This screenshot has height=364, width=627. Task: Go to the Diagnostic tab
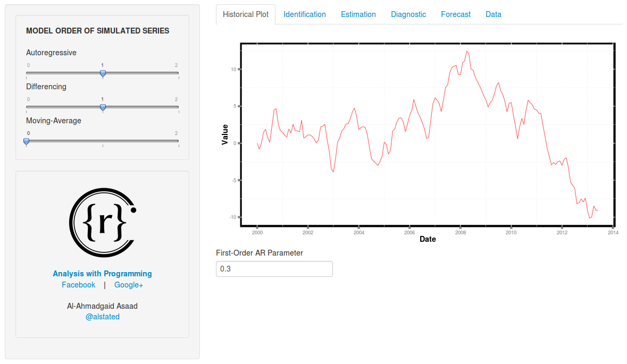pos(408,14)
